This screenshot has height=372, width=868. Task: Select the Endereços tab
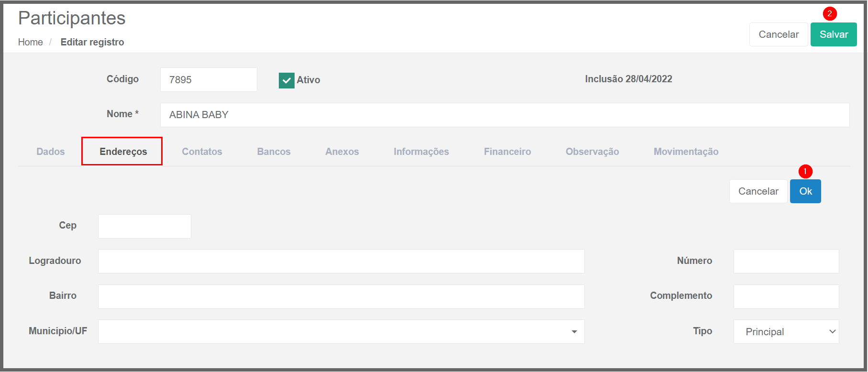click(x=123, y=152)
